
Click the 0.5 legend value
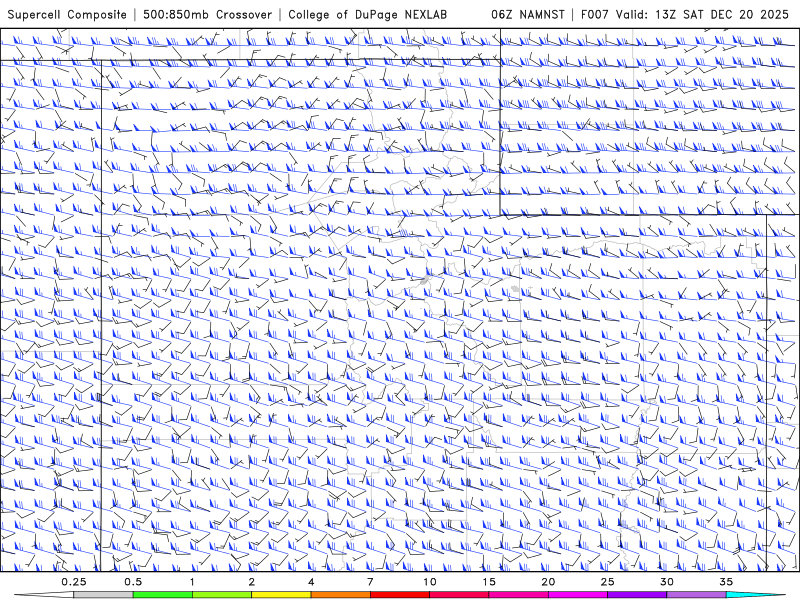click(x=133, y=582)
